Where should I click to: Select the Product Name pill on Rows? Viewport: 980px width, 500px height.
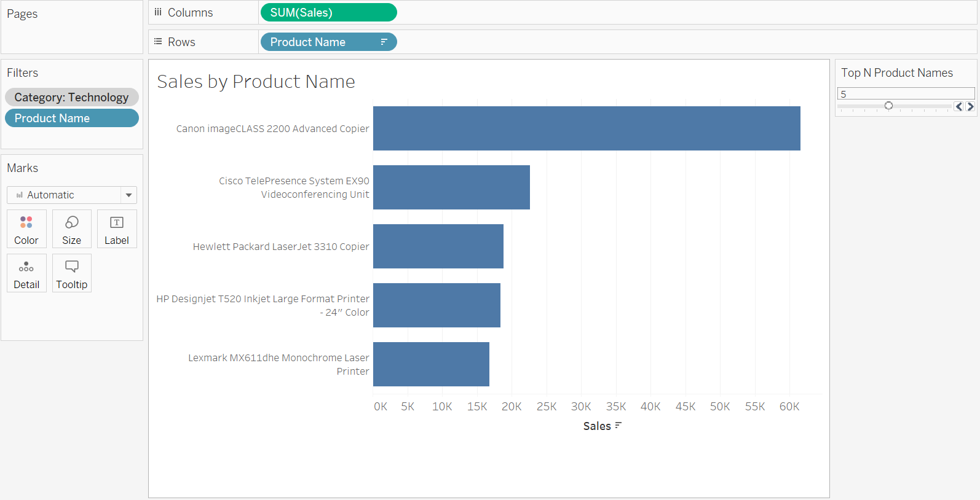pos(329,42)
